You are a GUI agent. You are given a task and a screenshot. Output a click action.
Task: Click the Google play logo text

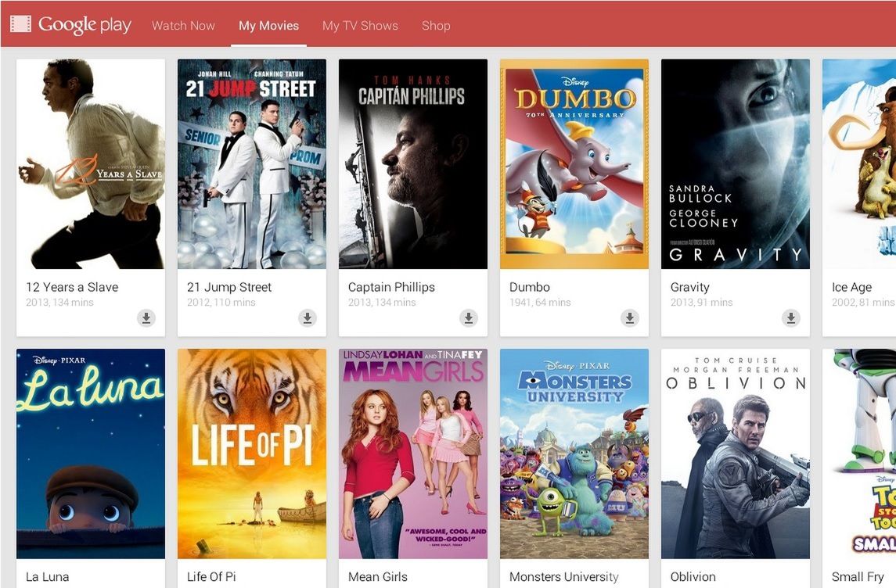pyautogui.click(x=85, y=25)
